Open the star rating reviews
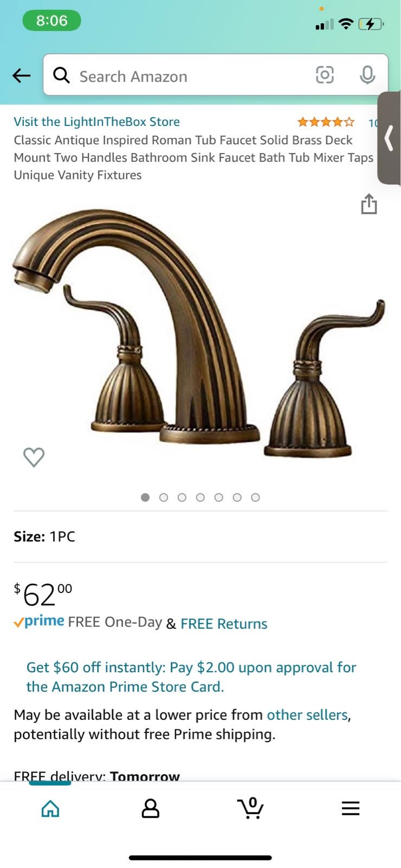This screenshot has height=868, width=401. tap(326, 122)
